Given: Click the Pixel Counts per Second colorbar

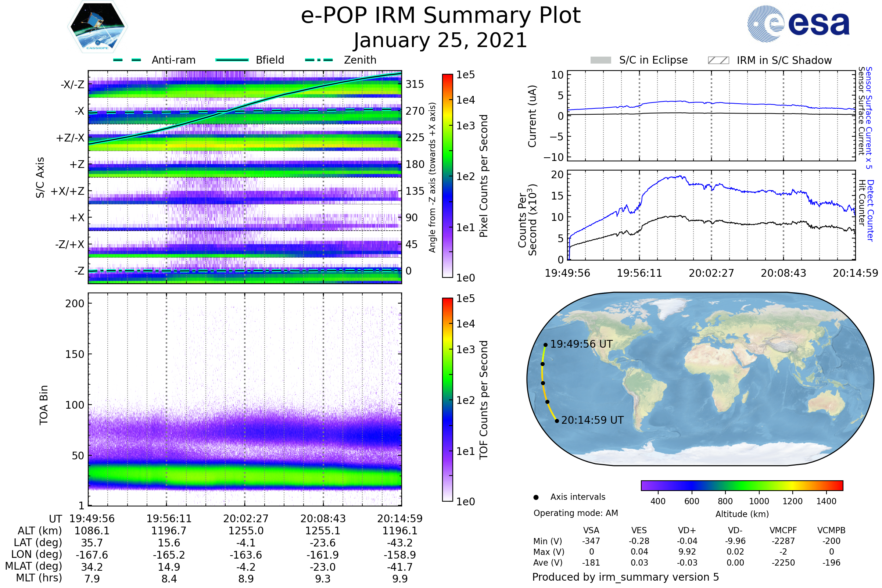Looking at the screenshot, I should pyautogui.click(x=447, y=176).
